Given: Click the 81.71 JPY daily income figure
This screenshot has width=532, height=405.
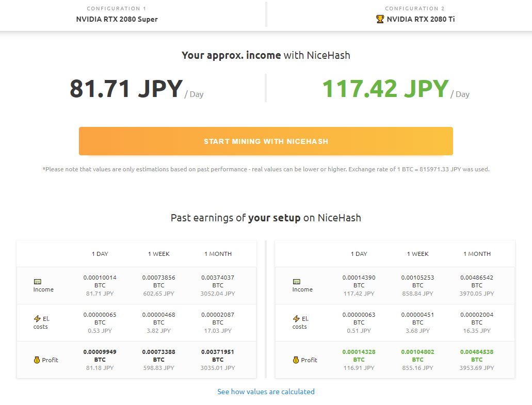Looking at the screenshot, I should 126,89.
